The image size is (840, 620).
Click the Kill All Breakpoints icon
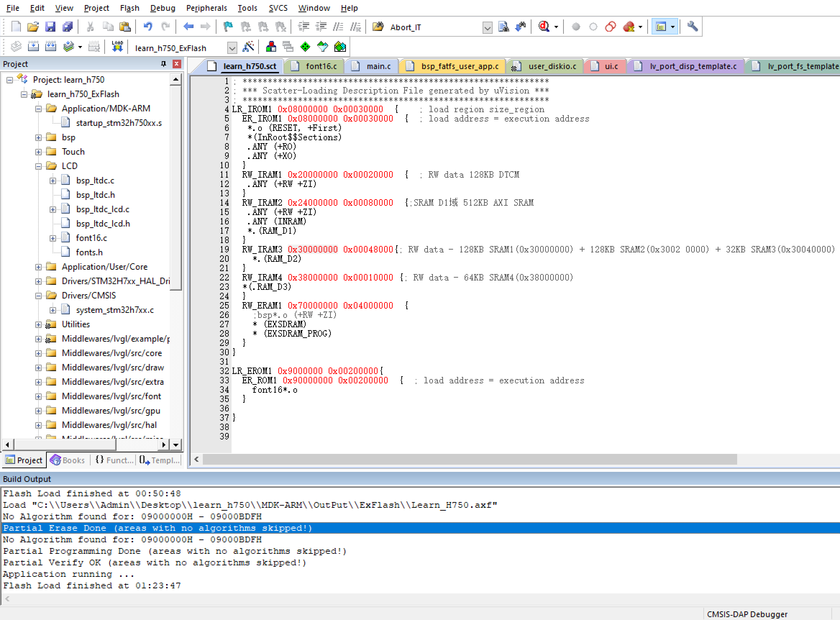(629, 27)
